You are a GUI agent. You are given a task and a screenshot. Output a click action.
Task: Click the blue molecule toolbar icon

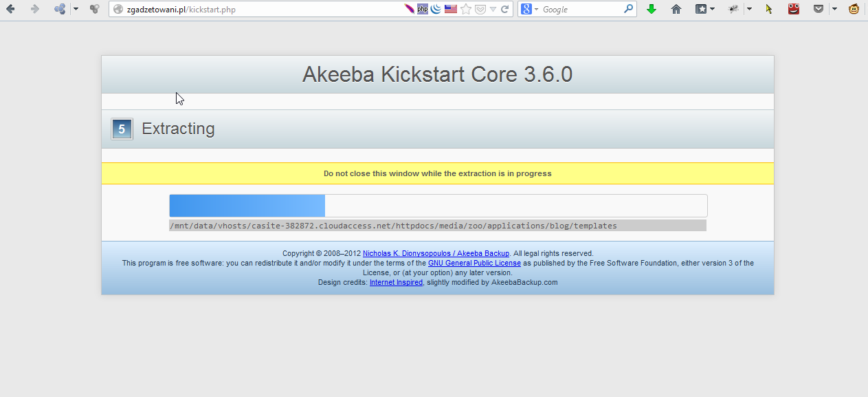point(60,9)
